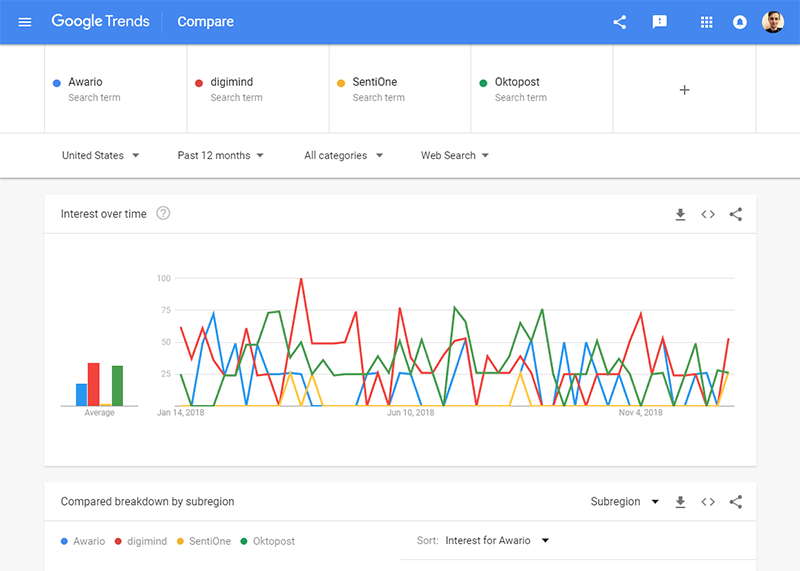Screen dimensions: 800x571
Task: Click the red digimind color dot
Action: pyautogui.click(x=199, y=83)
